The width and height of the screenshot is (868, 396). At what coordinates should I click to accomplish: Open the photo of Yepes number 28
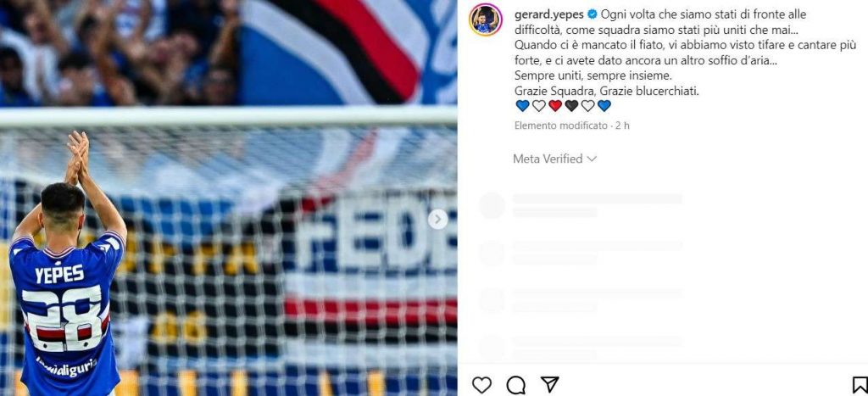tap(229, 198)
